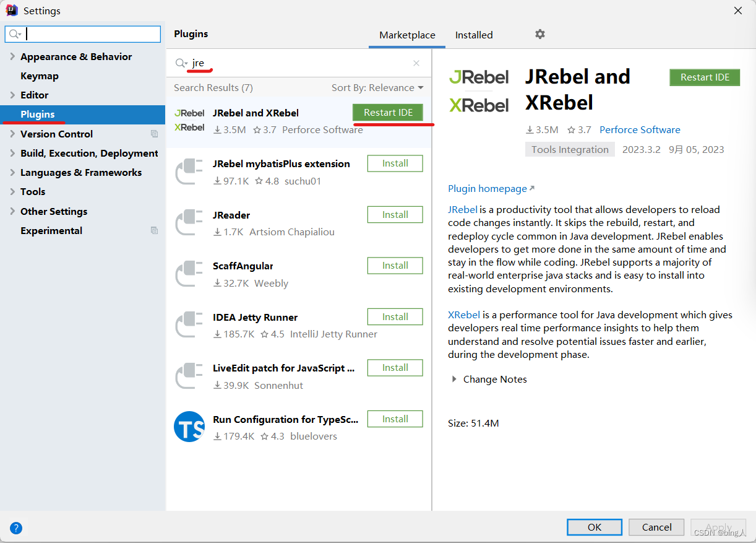
Task: Select Plugins in the settings tree
Action: pos(83,115)
